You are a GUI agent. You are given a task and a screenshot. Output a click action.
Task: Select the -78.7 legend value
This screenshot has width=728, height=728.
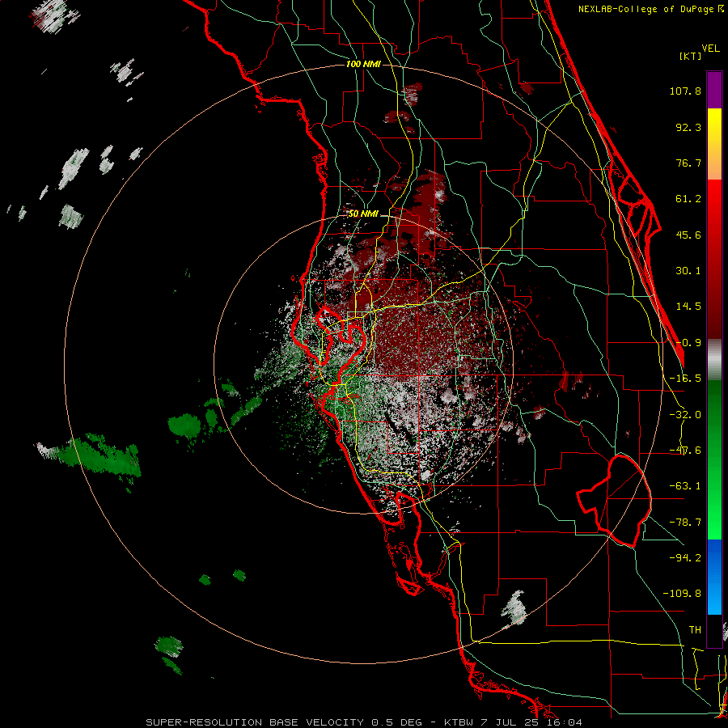pyautogui.click(x=685, y=523)
